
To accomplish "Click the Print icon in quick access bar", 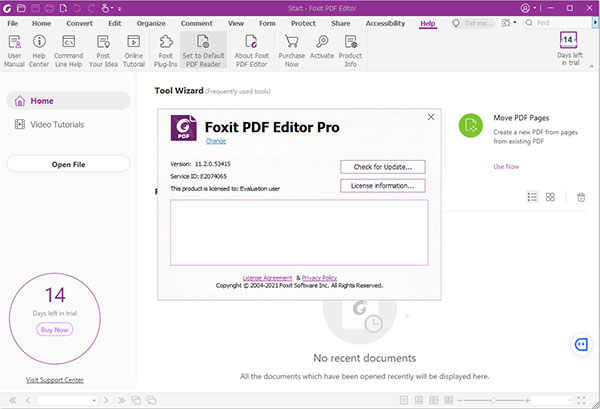I will pos(49,8).
